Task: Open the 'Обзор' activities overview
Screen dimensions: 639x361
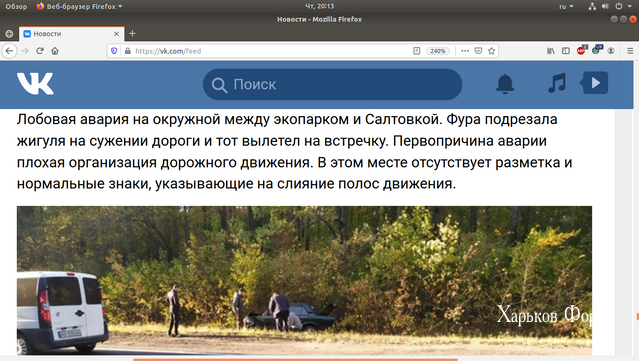Action: click(16, 6)
